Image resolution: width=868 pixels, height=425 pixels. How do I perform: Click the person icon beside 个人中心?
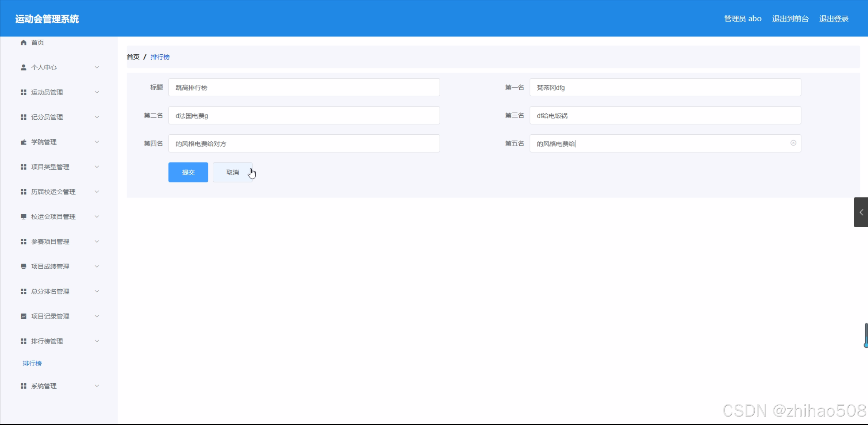[23, 67]
